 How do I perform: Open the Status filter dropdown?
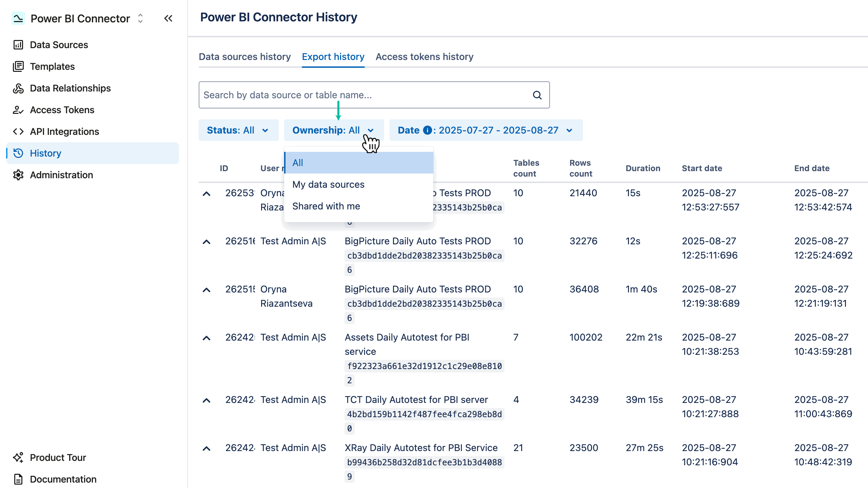click(238, 130)
